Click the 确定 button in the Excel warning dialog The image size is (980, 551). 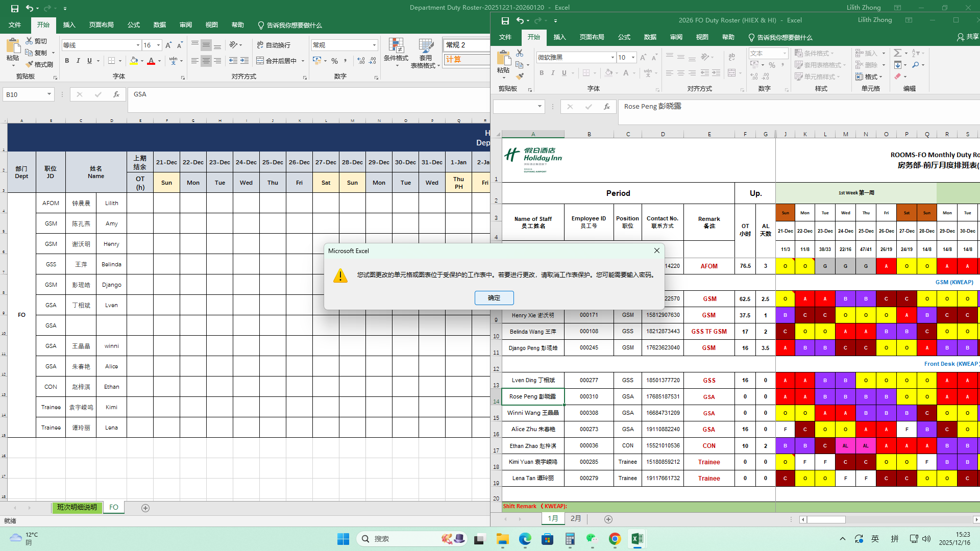[494, 298]
